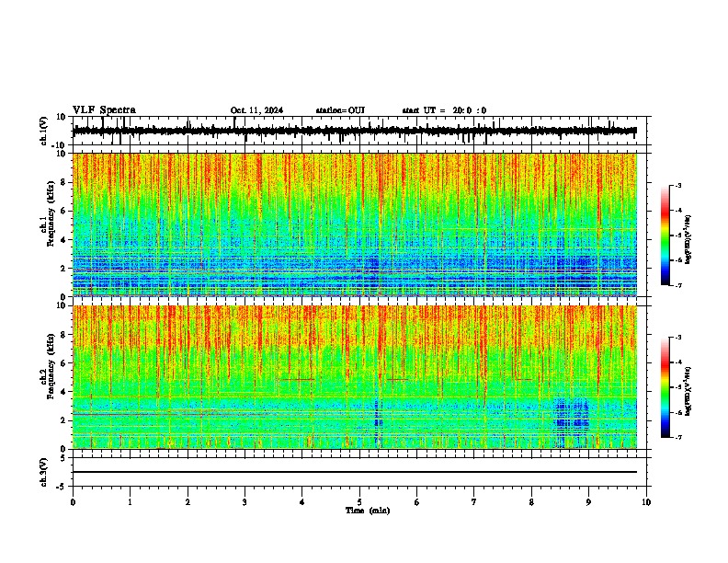Click the '5' tick on ch.3(V) axis

tap(64, 458)
